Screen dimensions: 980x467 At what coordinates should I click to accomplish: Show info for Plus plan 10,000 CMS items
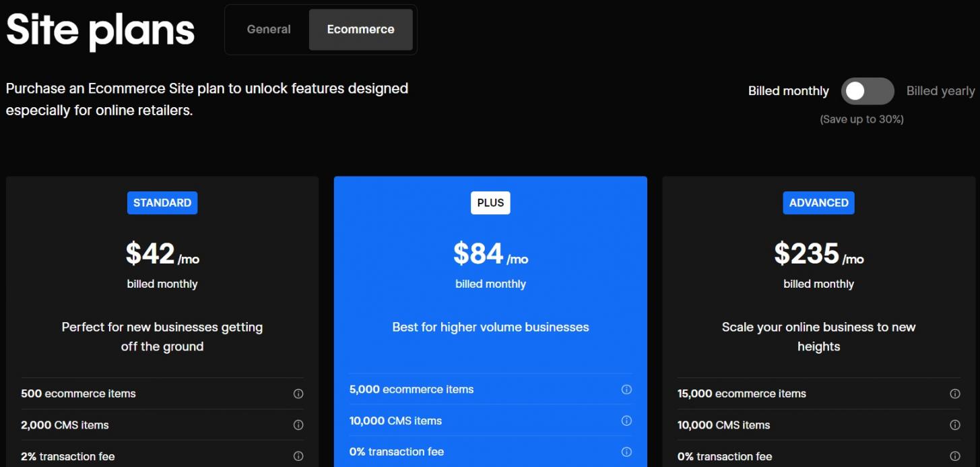[x=626, y=421]
